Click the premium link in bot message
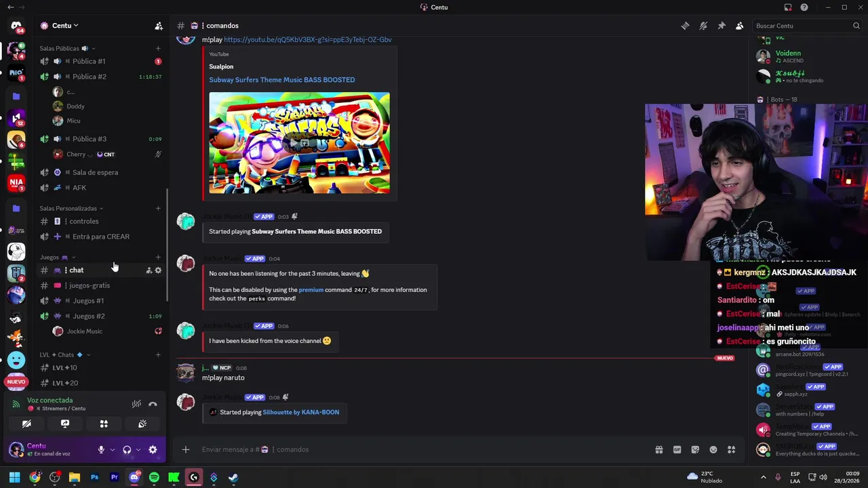The height and width of the screenshot is (488, 868). tap(311, 290)
